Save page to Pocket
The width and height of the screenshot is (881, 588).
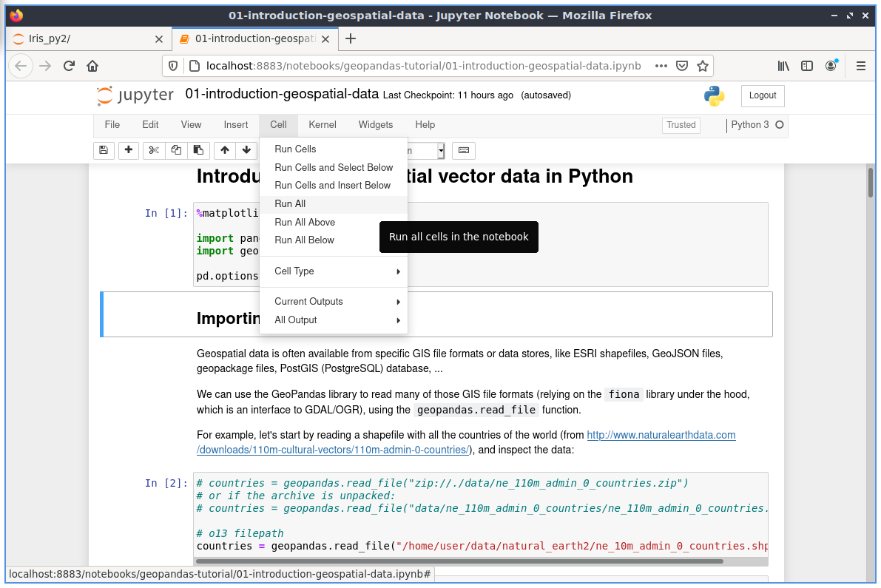pos(682,67)
